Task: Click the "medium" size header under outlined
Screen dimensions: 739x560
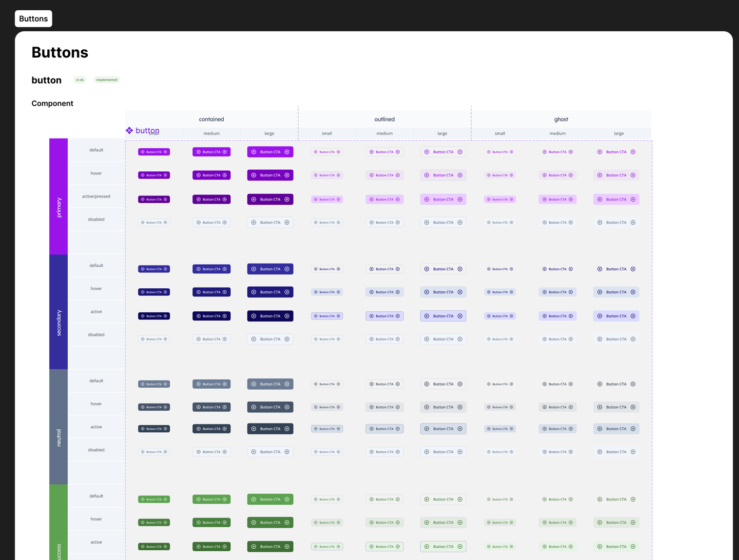Action: [384, 133]
